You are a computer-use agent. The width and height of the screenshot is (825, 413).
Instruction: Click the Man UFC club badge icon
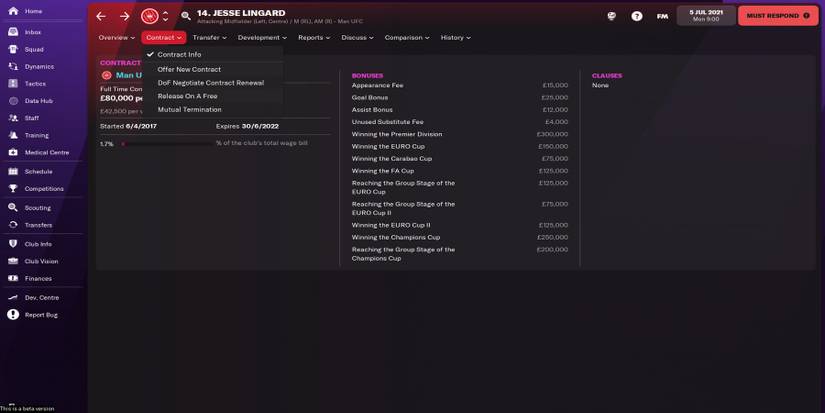(x=149, y=16)
